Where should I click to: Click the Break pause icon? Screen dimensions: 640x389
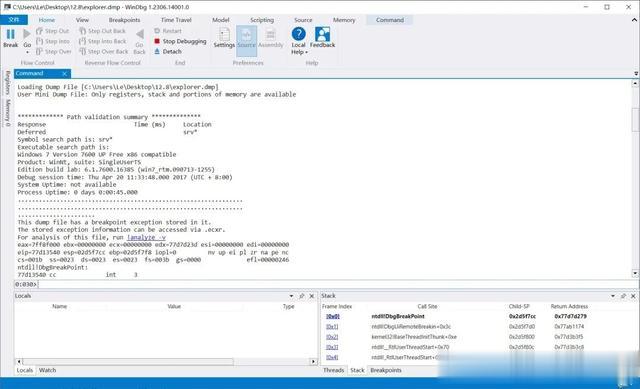pos(11,34)
